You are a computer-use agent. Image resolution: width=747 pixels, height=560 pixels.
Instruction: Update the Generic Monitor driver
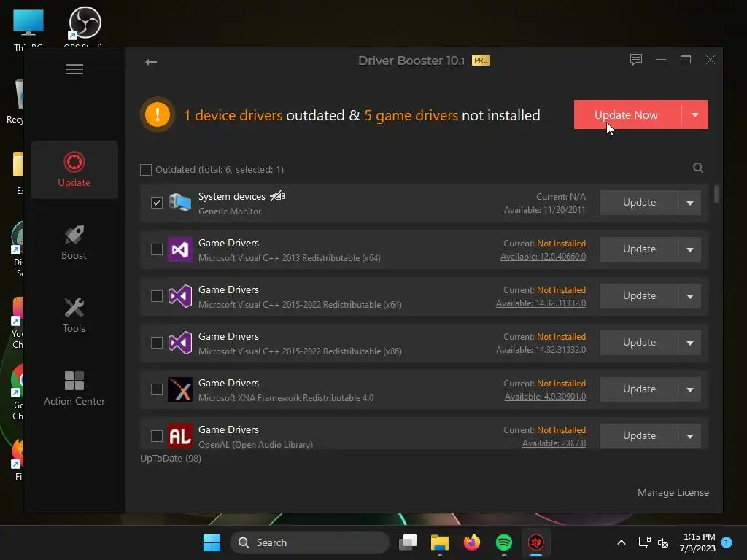[x=639, y=203]
